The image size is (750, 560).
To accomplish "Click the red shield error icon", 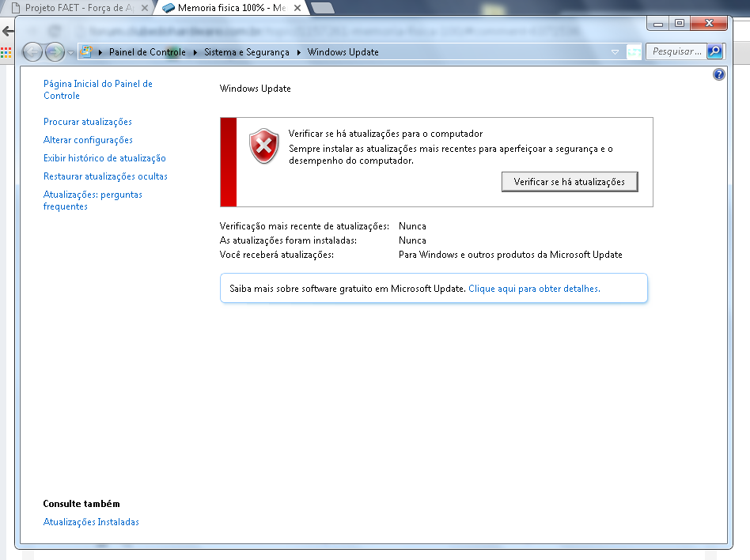I will coord(263,146).
